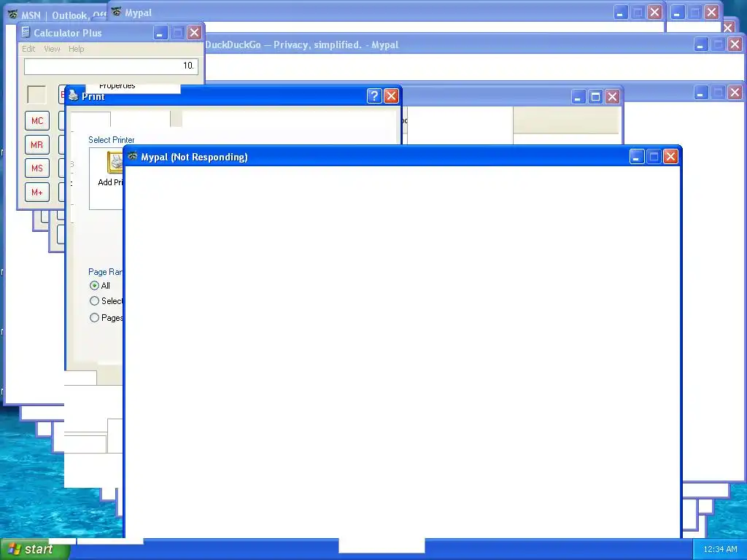
Task: Minimize the DuckDuckGo Mypal window
Action: click(x=701, y=44)
